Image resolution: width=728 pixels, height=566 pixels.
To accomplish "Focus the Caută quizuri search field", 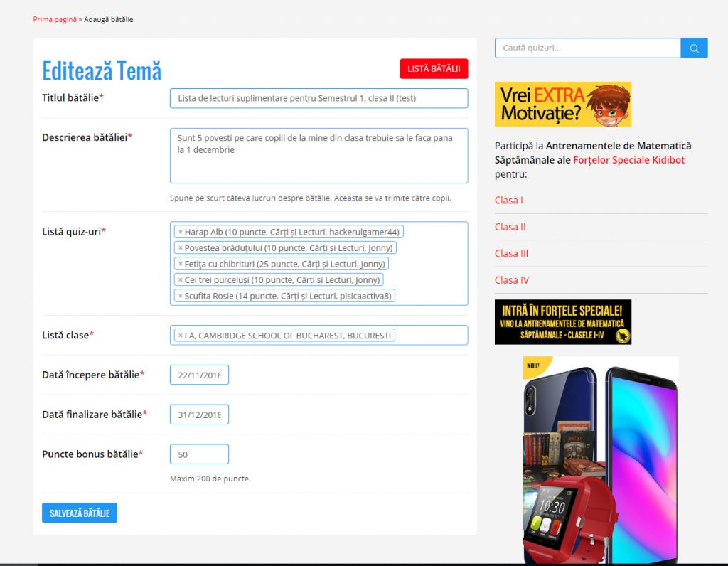I will pyautogui.click(x=587, y=48).
